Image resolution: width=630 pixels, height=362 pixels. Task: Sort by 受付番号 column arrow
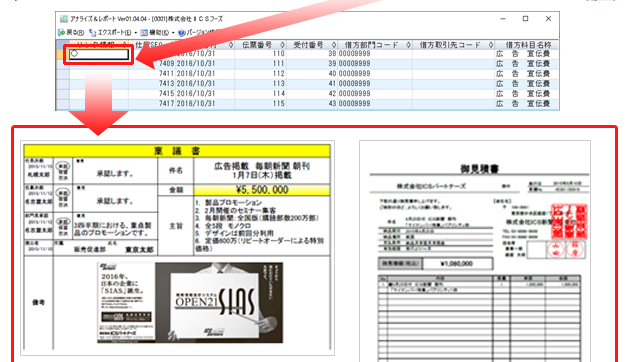[333, 45]
